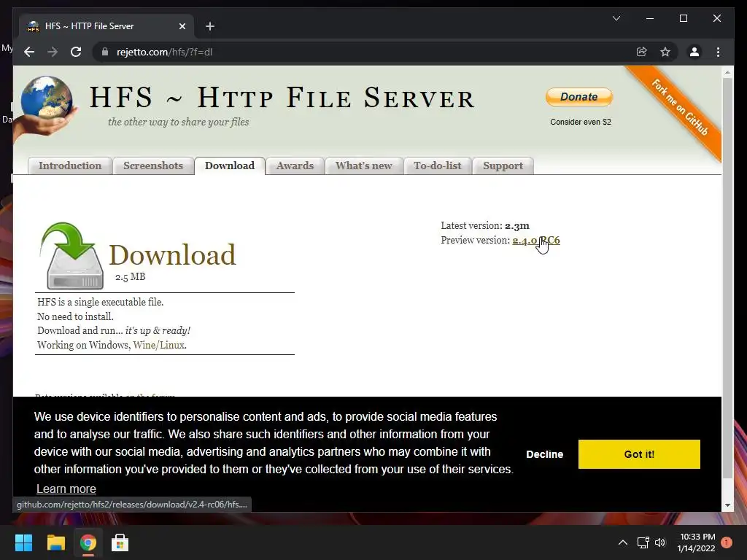Viewport: 747px width, 560px height.
Task: Go back using the browser back arrow
Action: coord(29,52)
